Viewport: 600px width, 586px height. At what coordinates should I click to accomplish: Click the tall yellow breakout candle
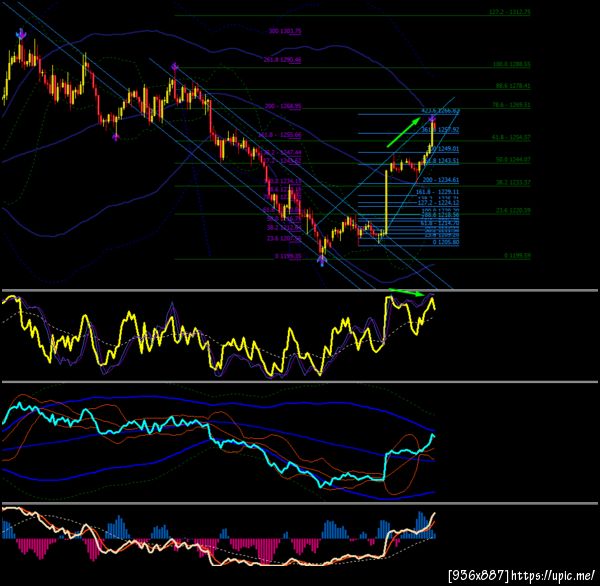pyautogui.click(x=386, y=202)
